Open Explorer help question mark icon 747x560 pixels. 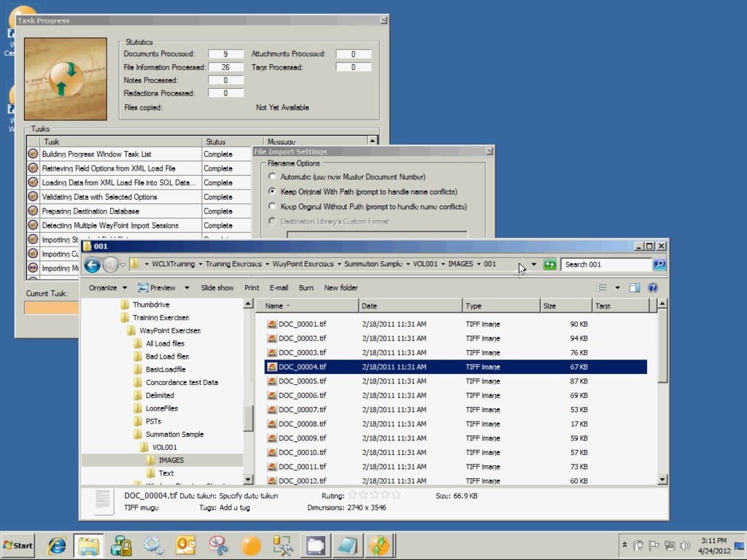pyautogui.click(x=653, y=288)
